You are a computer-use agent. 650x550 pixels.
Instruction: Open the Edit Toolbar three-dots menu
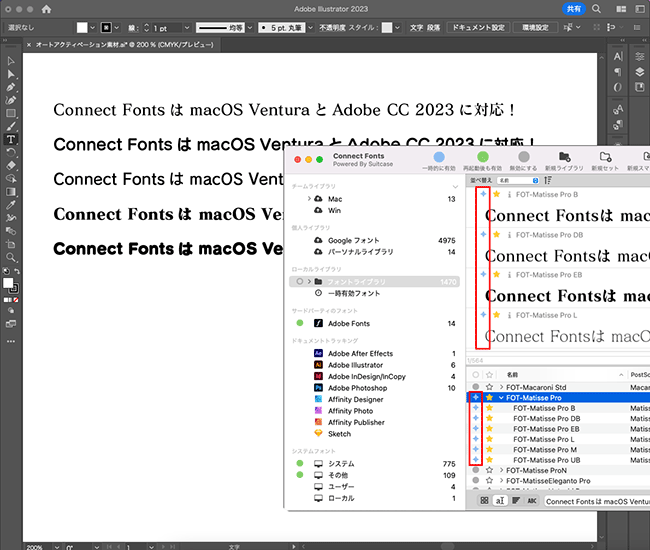pyautogui.click(x=11, y=341)
